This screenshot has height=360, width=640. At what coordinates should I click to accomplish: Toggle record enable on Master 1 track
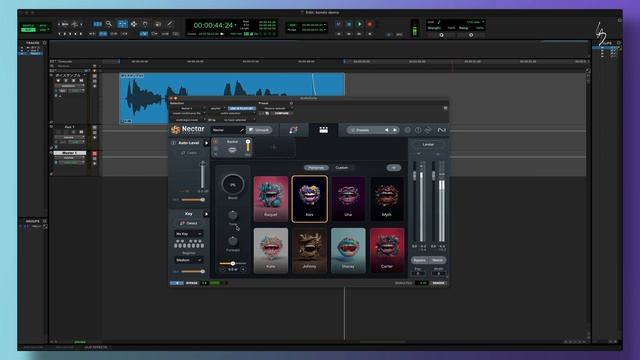tap(95, 153)
